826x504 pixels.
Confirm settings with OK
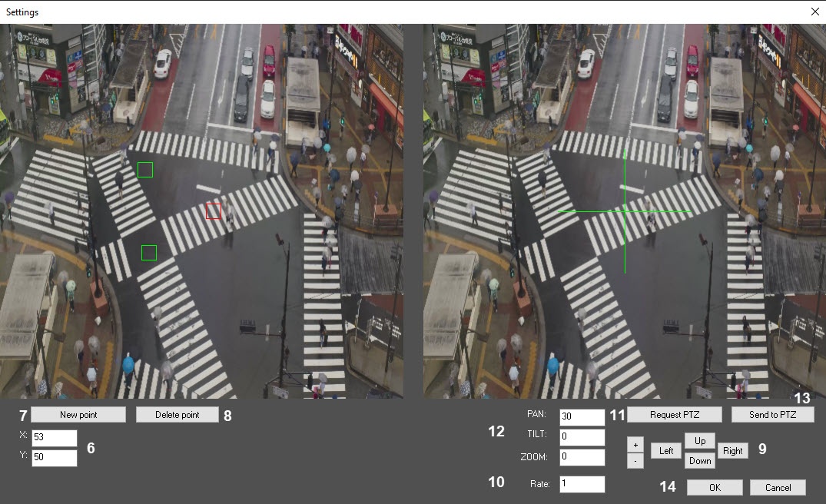tap(715, 488)
